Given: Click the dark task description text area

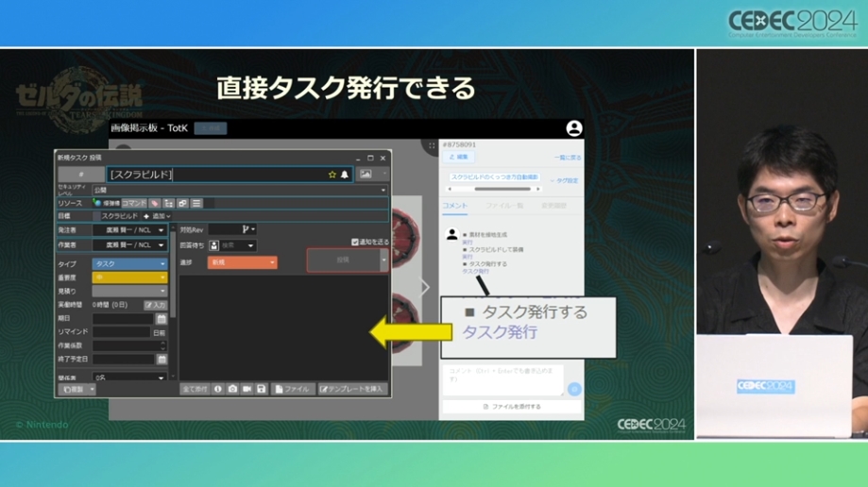Looking at the screenshot, I should (283, 327).
